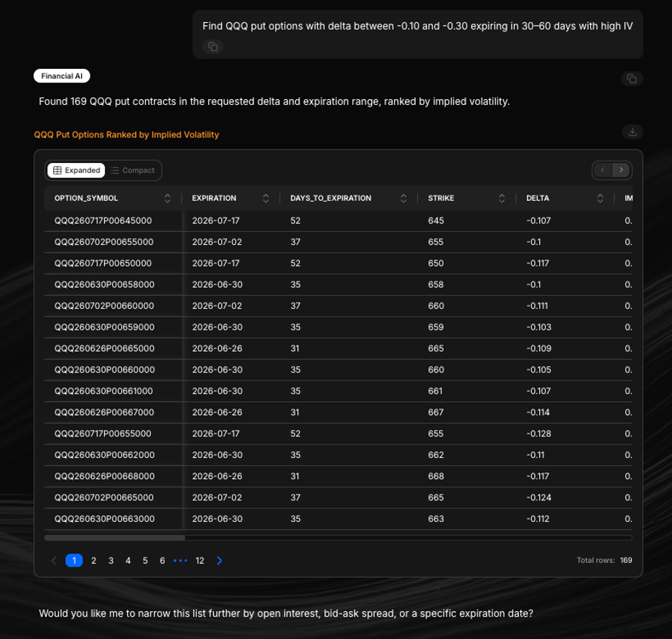Click the pagination ellipsis dots

point(180,561)
